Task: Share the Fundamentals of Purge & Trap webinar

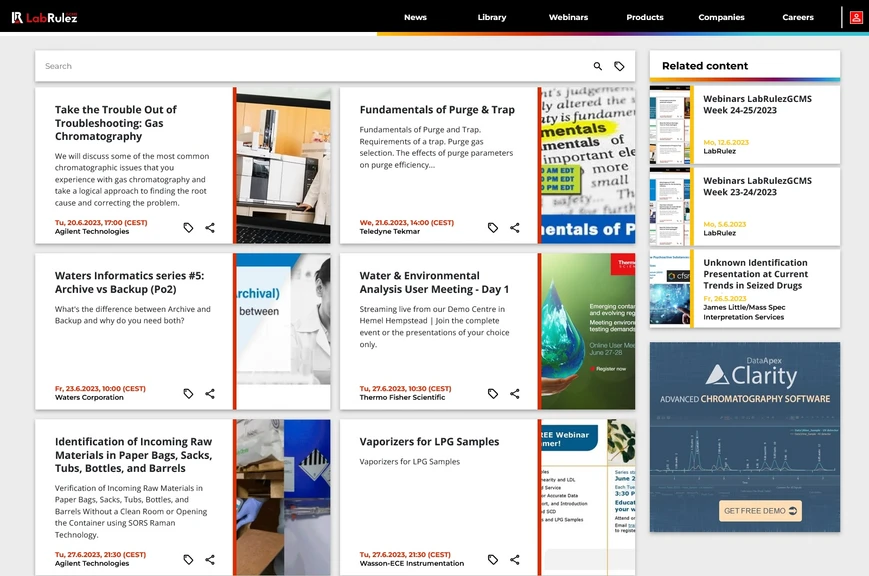Action: pos(515,227)
